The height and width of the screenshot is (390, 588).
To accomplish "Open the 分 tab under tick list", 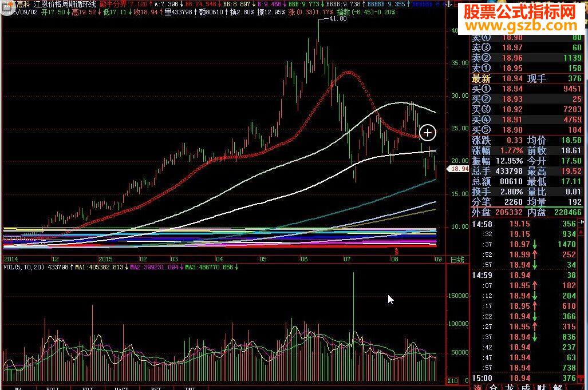I will 494,387.
